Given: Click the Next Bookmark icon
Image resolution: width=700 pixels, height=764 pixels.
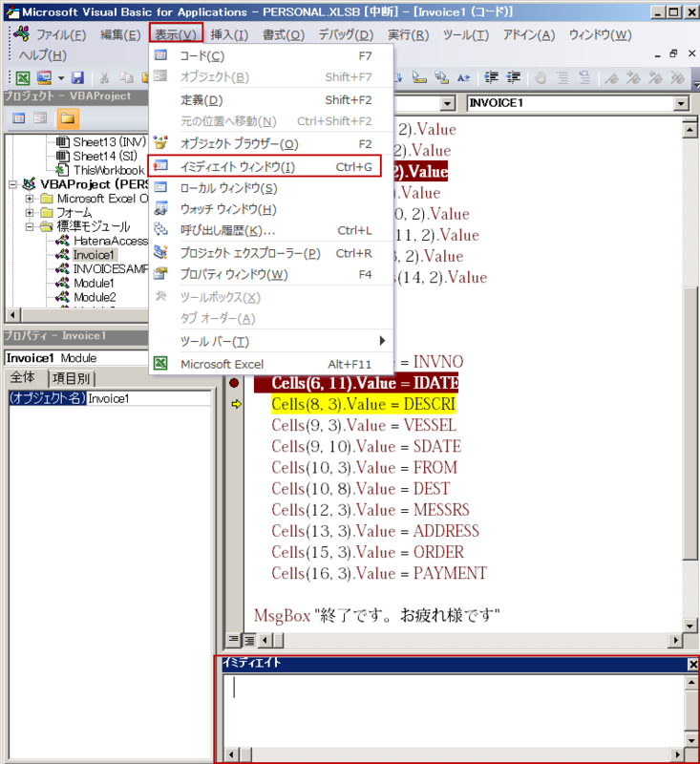Looking at the screenshot, I should (x=633, y=78).
